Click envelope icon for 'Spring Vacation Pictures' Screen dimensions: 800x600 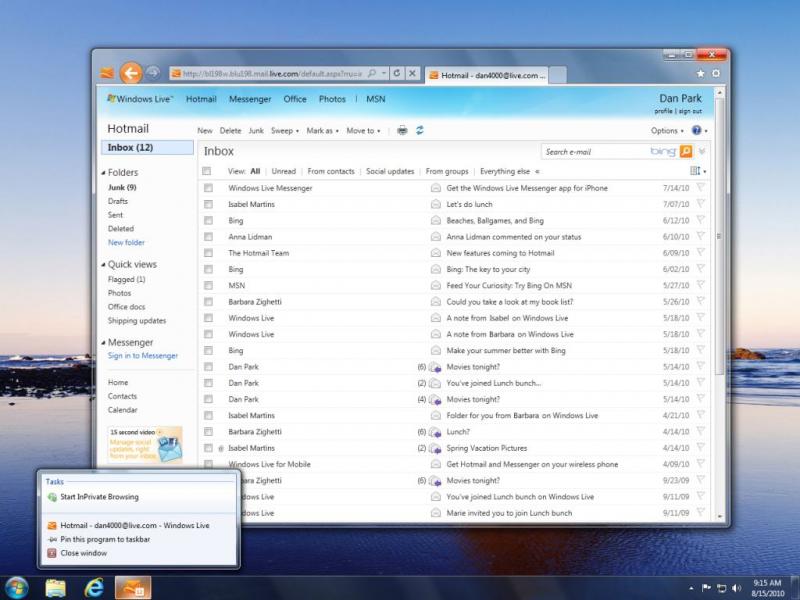(x=435, y=448)
